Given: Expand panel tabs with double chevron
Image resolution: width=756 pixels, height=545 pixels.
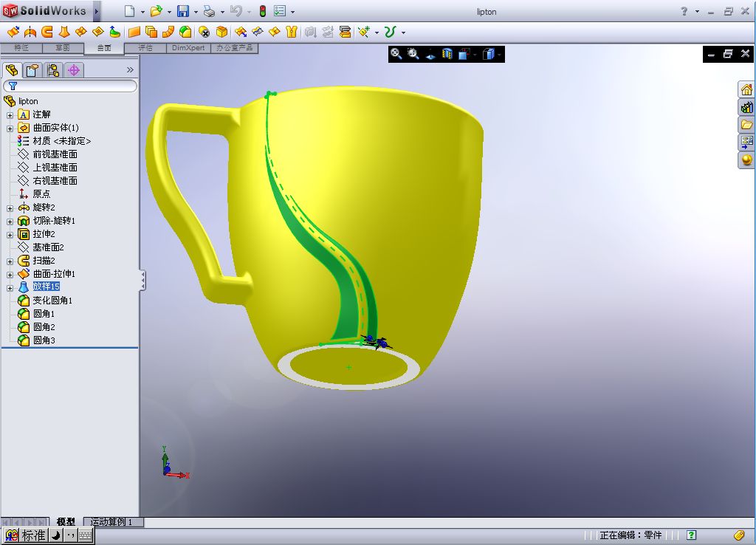Looking at the screenshot, I should 130,69.
